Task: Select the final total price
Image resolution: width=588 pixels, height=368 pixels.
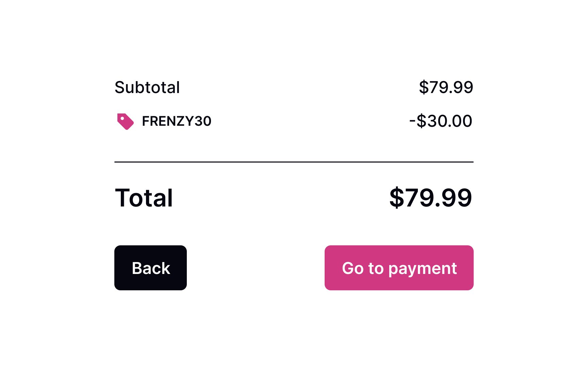Action: [430, 198]
